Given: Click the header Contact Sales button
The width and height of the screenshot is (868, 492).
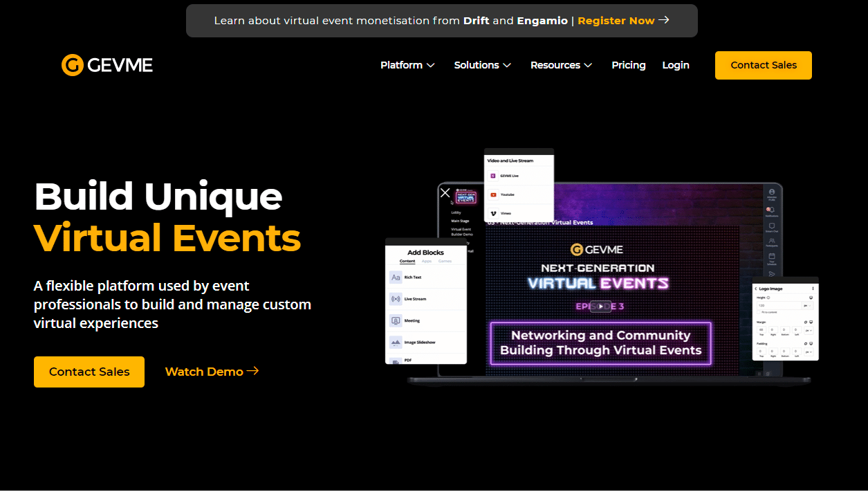Looking at the screenshot, I should (x=763, y=65).
